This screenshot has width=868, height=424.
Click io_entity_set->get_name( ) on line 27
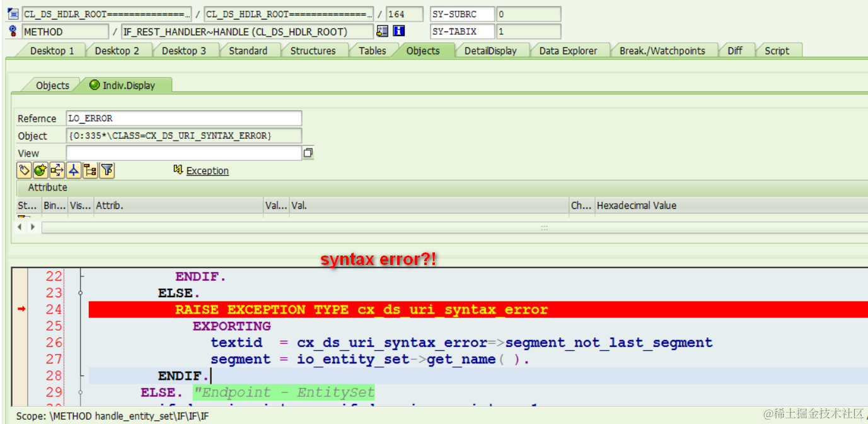413,359
